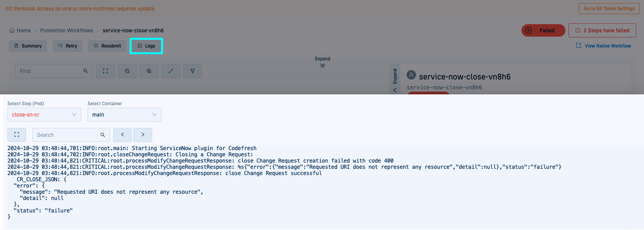Click the Home house icon

(12, 30)
